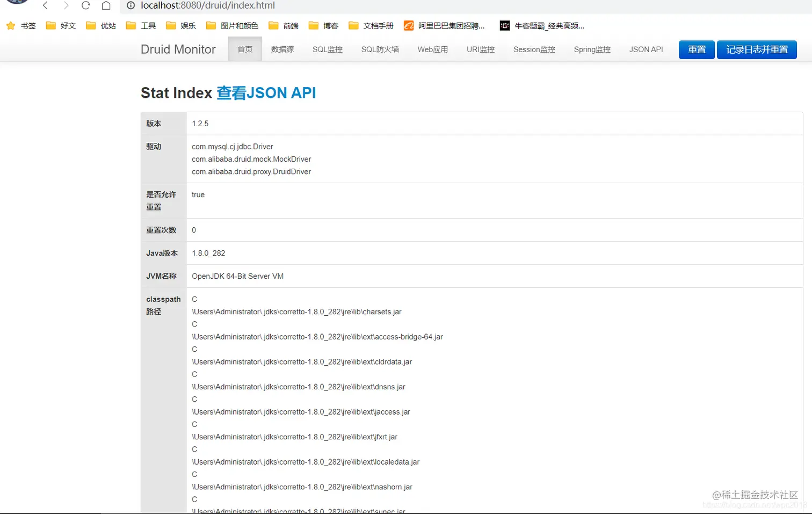
Task: Click the 记录日志并重置 button
Action: coord(757,49)
